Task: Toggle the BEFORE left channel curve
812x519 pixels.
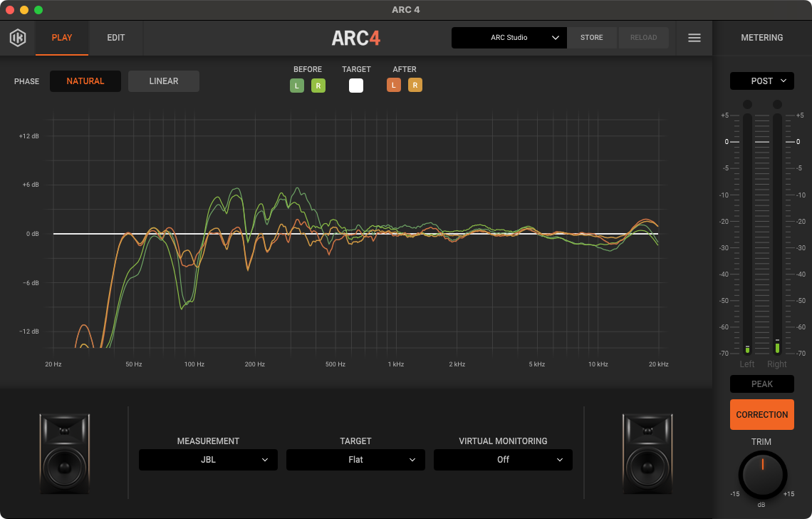Action: (297, 86)
